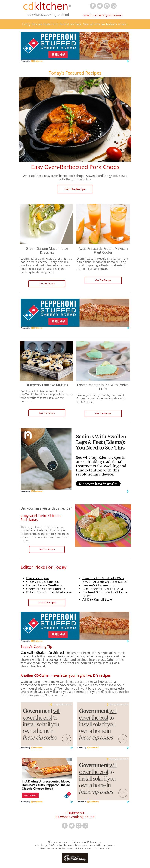Open the Blueberry Pancake Muffins photo
Viewport: 150px width, 868px height.
point(46,361)
